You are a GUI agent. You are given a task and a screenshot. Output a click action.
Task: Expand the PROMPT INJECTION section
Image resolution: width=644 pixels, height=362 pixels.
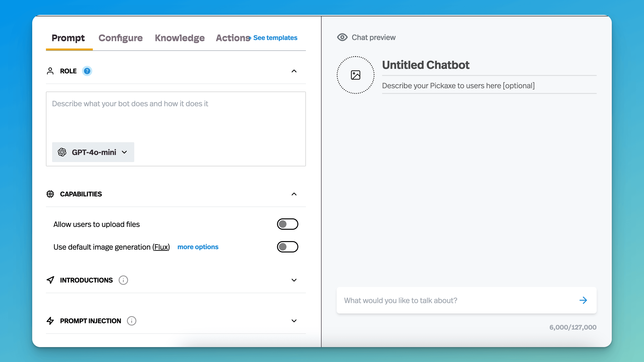click(x=294, y=321)
